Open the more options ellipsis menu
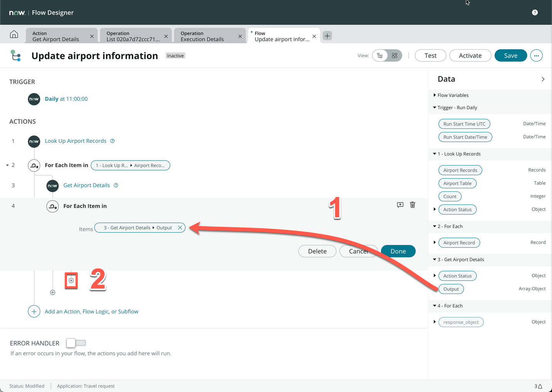The image size is (552, 392). (x=536, y=56)
